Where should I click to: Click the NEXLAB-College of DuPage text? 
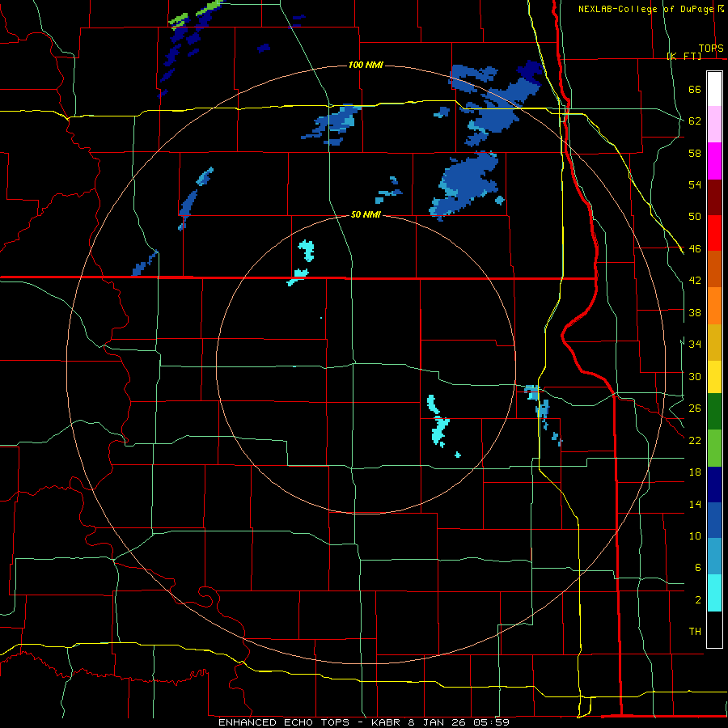647,9
